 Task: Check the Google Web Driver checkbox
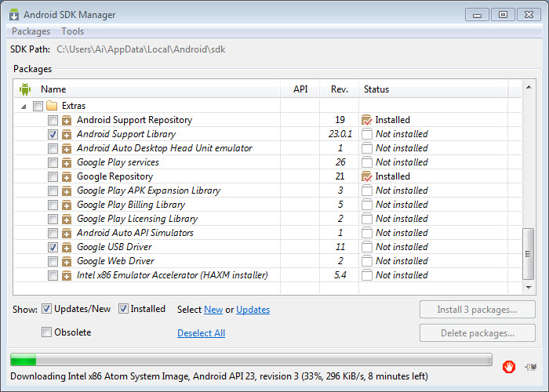(53, 261)
